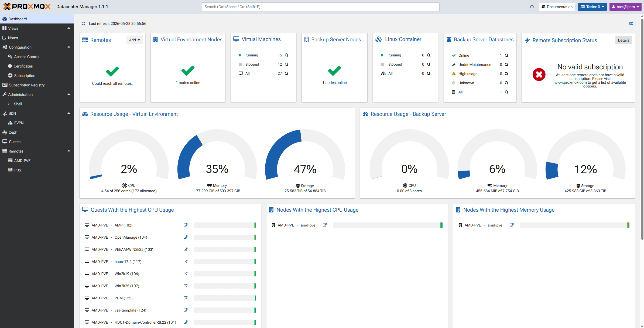
Task: Open Win2k25 (107) external link icon
Action: pos(186,286)
